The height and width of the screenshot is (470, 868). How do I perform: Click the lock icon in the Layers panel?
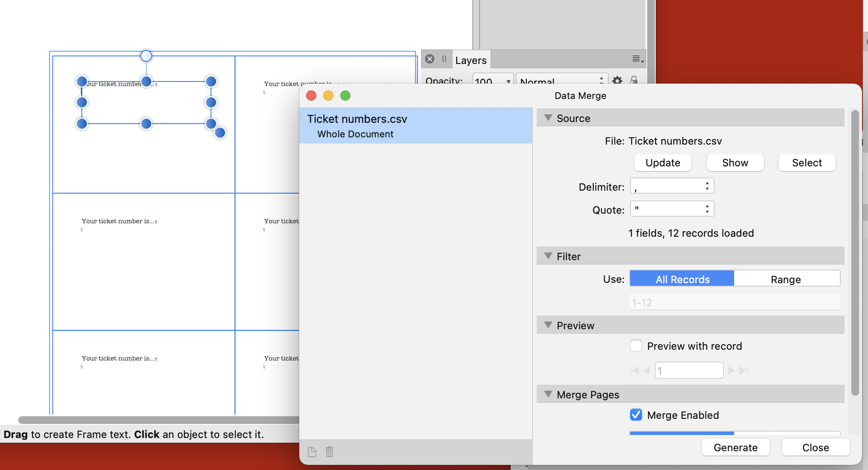(x=634, y=81)
